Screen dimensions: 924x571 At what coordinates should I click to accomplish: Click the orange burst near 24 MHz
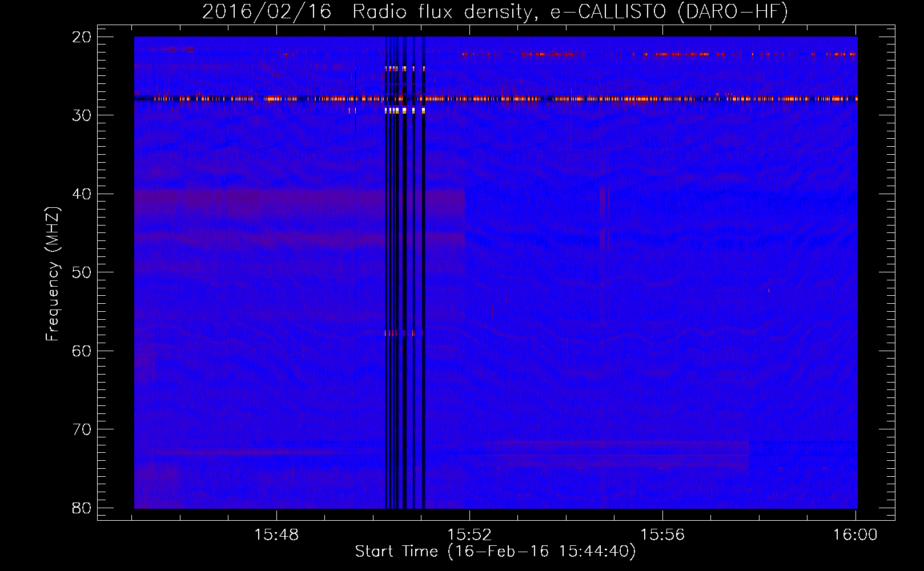(x=404, y=69)
